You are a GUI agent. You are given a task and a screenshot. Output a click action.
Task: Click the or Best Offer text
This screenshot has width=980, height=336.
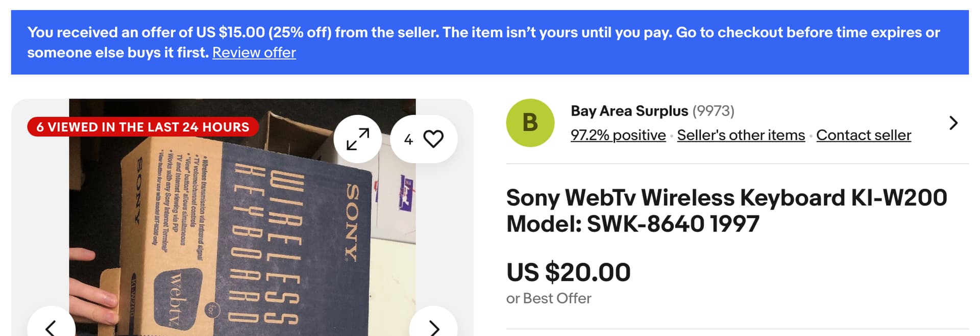pos(548,298)
